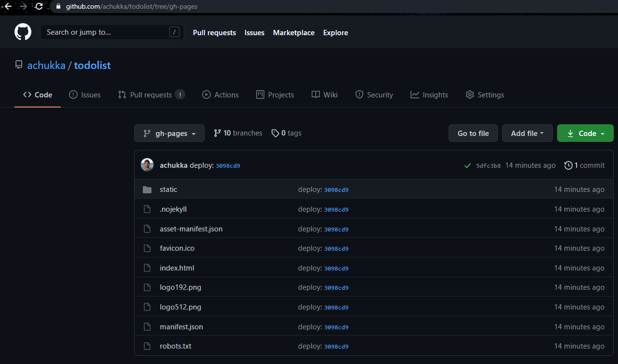Open the Pull requests repository tab
This screenshot has height=364, width=618.
151,95
